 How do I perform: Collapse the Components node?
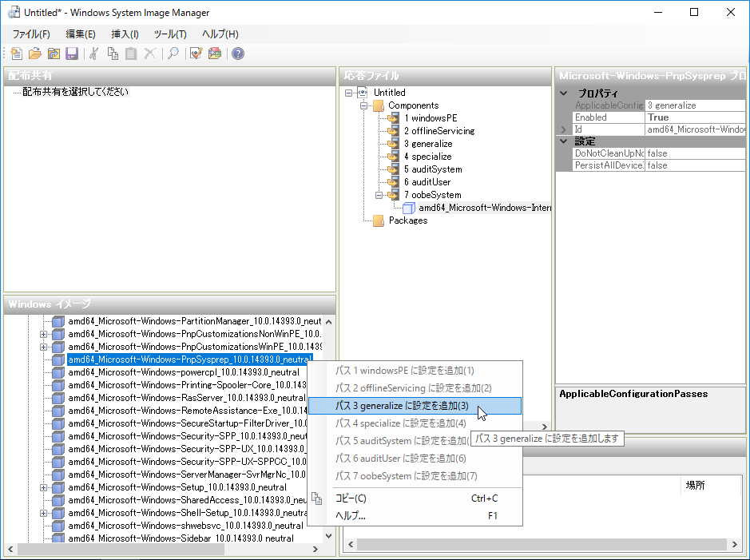pyautogui.click(x=364, y=105)
